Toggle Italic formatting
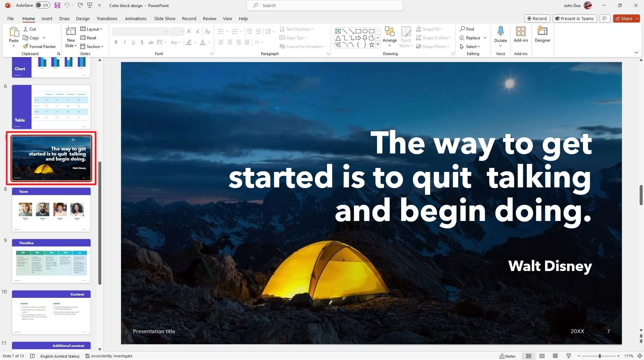 (125, 42)
